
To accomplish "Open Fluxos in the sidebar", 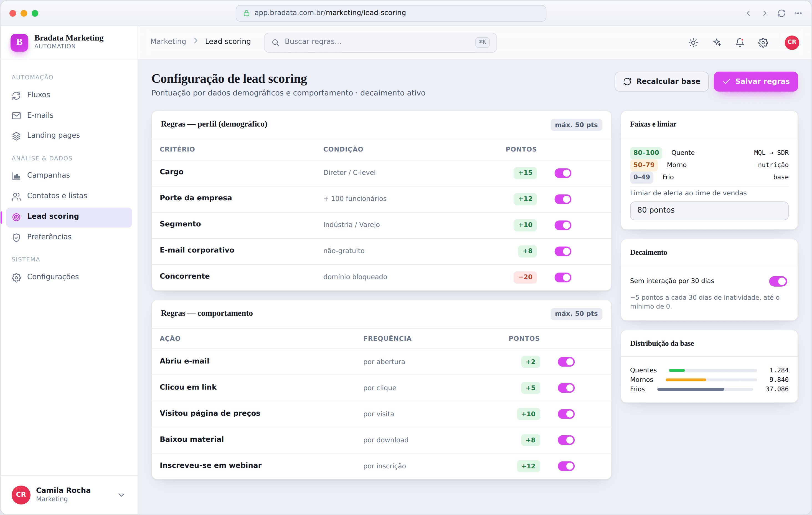I will [69, 95].
